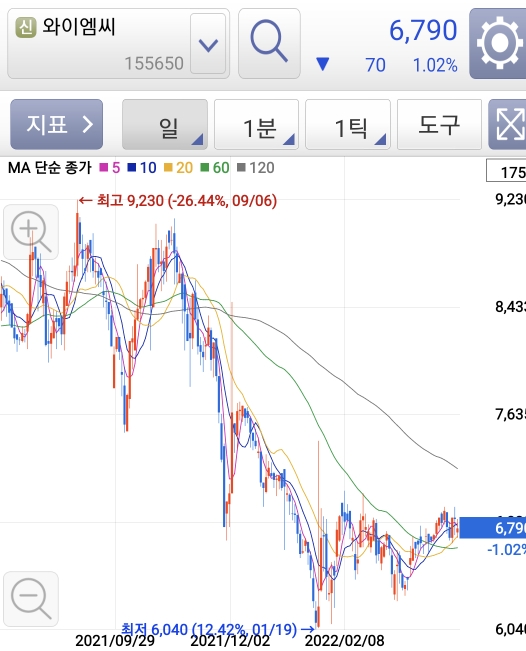Tap the blue MA 10 color swatch
The height and width of the screenshot is (651, 526).
coord(132,168)
